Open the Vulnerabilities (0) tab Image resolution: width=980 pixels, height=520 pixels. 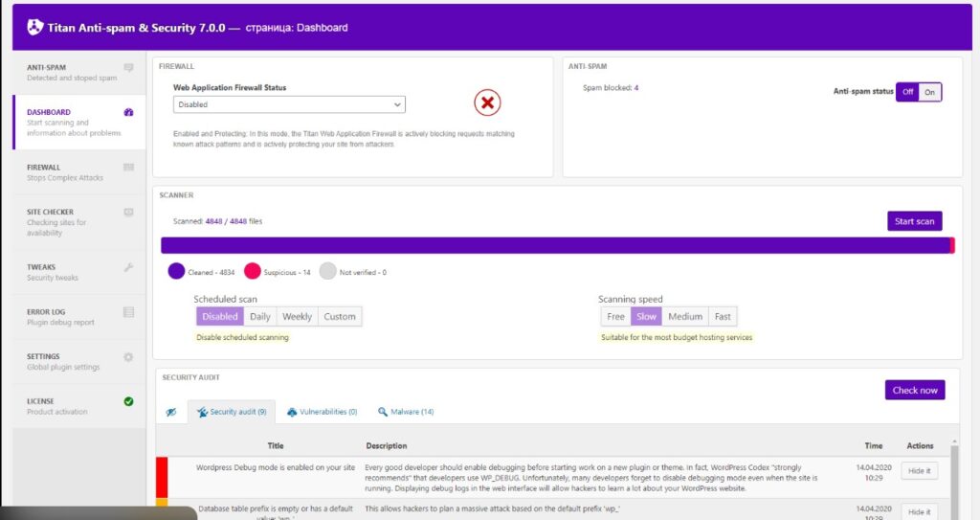(x=322, y=412)
